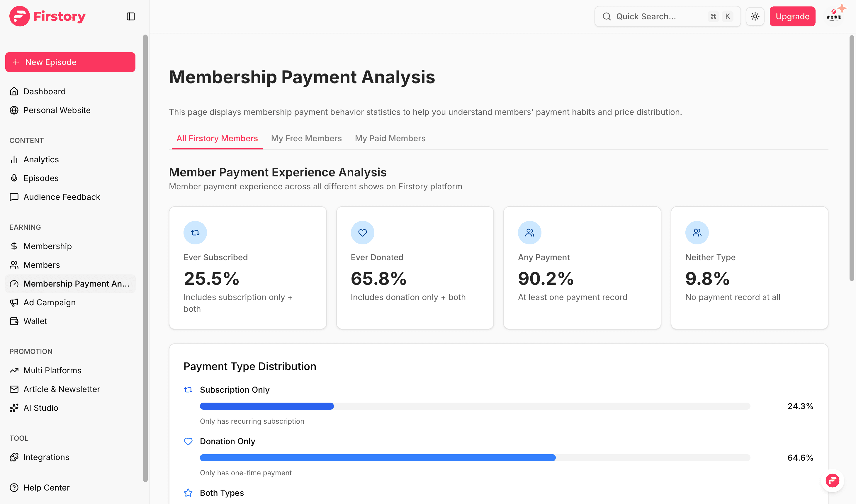This screenshot has height=504, width=856.
Task: Click the Ad Campaign megaphone icon
Action: tap(14, 302)
